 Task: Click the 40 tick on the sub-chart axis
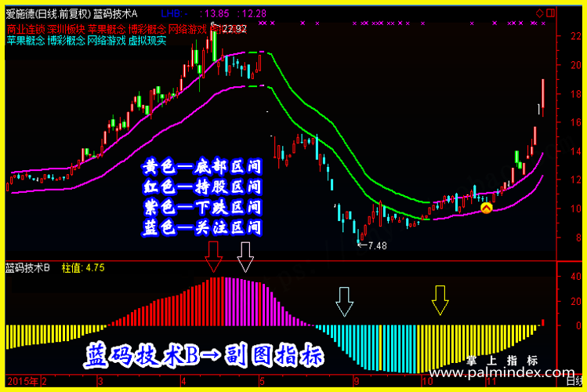tap(576, 276)
